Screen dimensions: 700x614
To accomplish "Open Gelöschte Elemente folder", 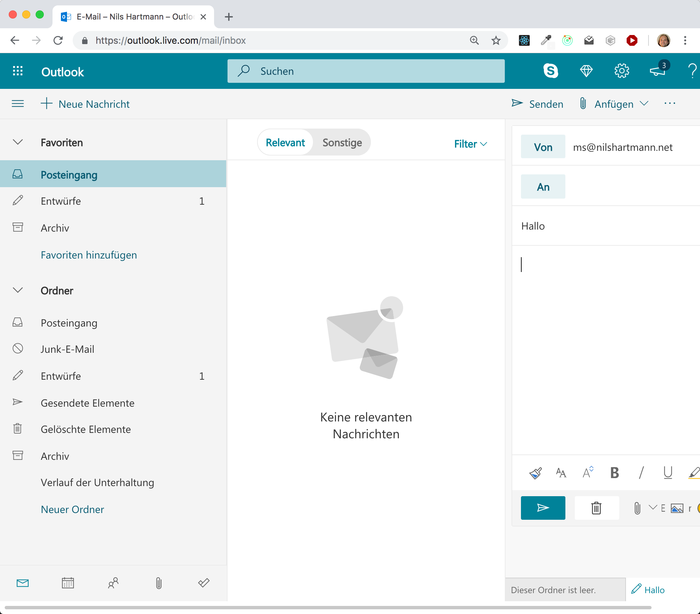I will 113,429.
